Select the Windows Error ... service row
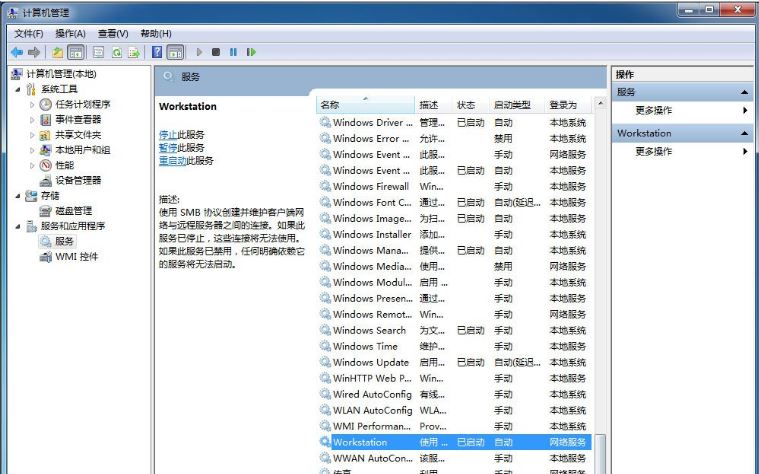Image resolution: width=759 pixels, height=474 pixels. [x=454, y=138]
